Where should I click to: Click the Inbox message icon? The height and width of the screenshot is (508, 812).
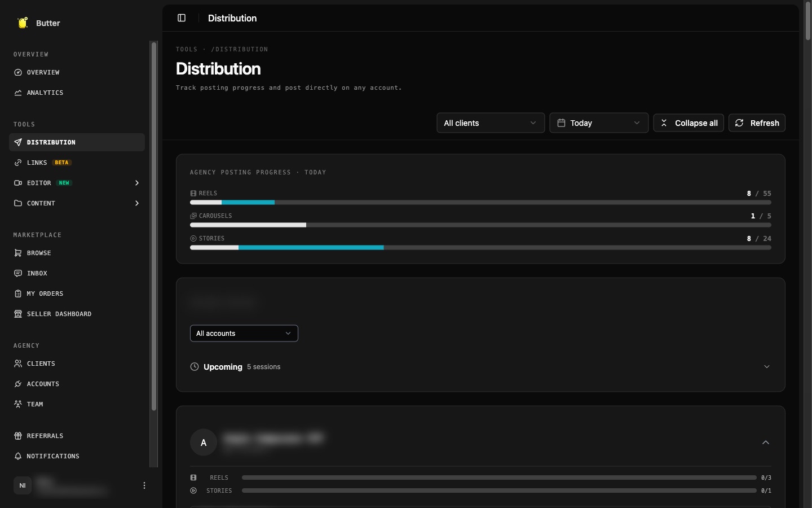[18, 273]
